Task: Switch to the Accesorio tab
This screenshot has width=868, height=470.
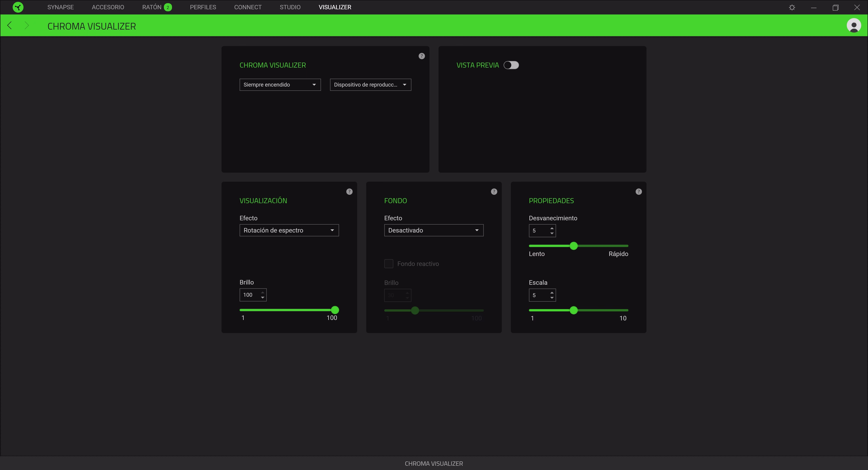Action: [x=108, y=7]
